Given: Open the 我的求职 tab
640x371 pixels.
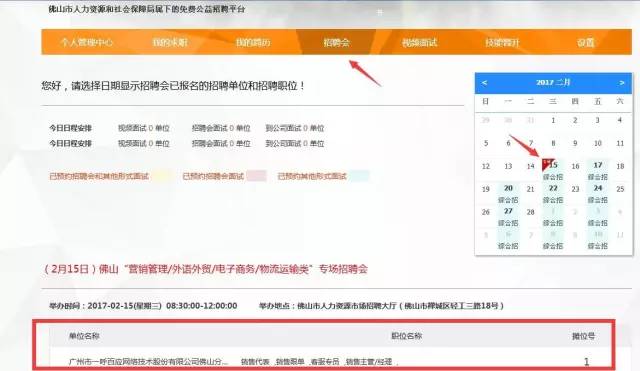Looking at the screenshot, I should click(170, 42).
